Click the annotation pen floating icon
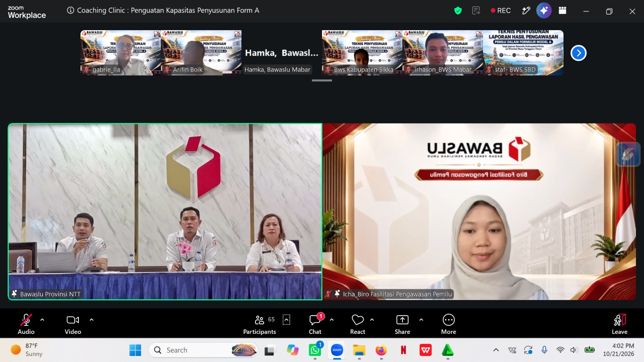Screen dimensions: 644x362 (628, 154)
